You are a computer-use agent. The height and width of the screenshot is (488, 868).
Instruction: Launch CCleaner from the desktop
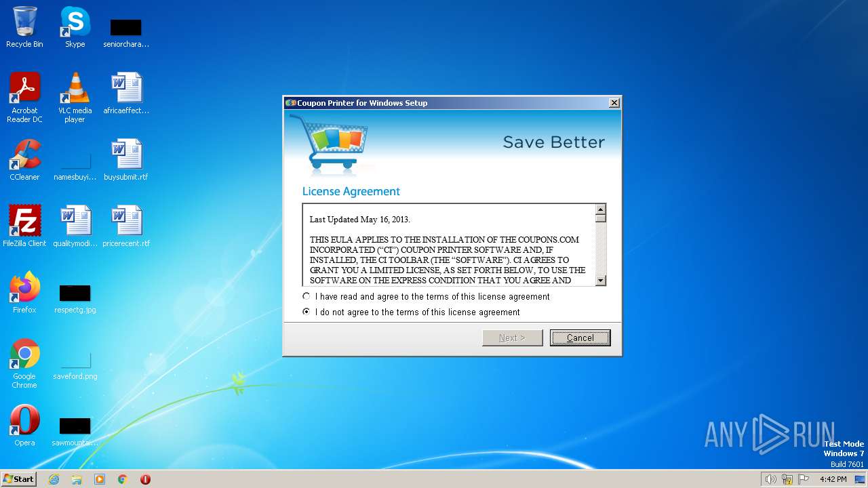coord(24,160)
